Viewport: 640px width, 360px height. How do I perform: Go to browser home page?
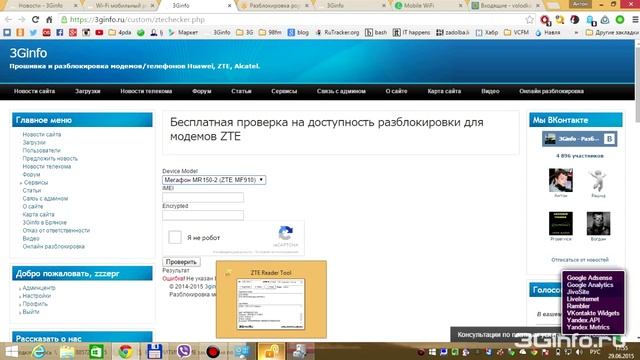[49, 19]
